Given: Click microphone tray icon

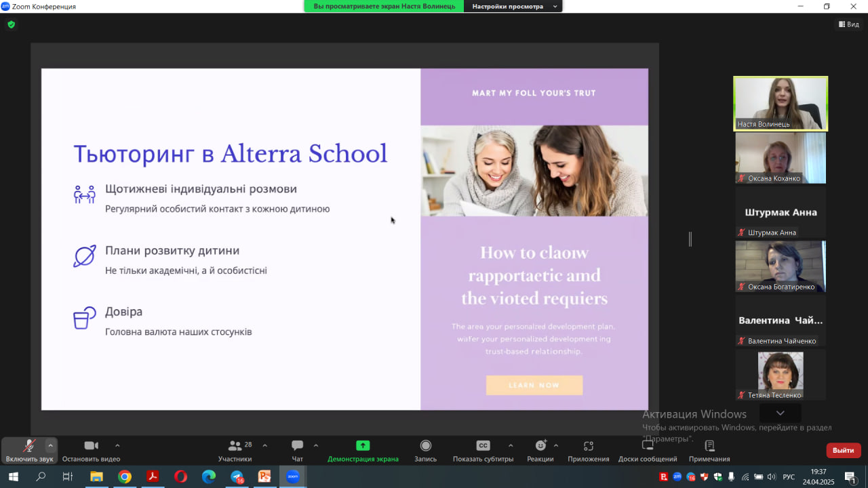Looking at the screenshot, I should [x=732, y=476].
